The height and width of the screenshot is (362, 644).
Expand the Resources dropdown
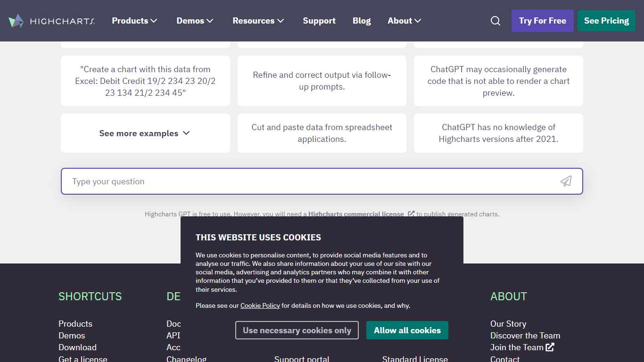[x=258, y=21]
